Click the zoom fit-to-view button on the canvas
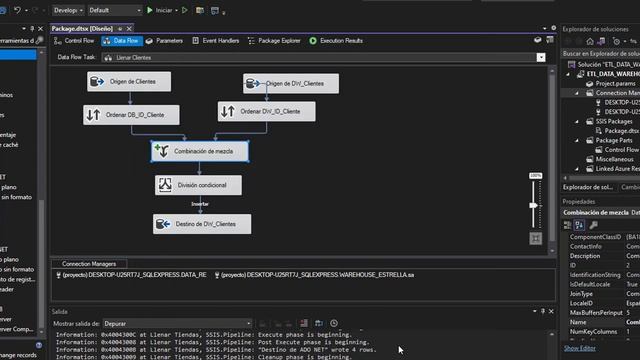This screenshot has width=640, height=360. click(x=536, y=238)
